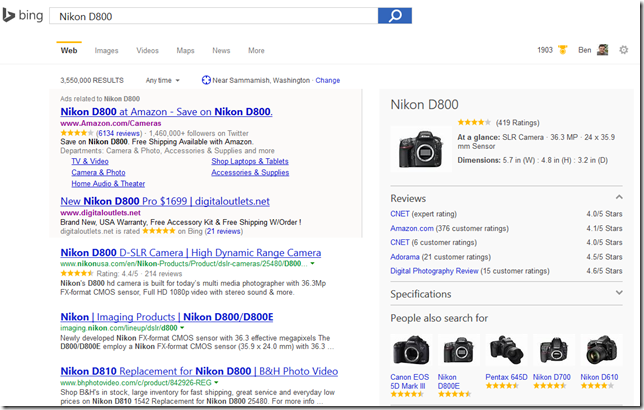644x410 pixels.
Task: Open the Adorama ratings link
Action: (x=405, y=257)
